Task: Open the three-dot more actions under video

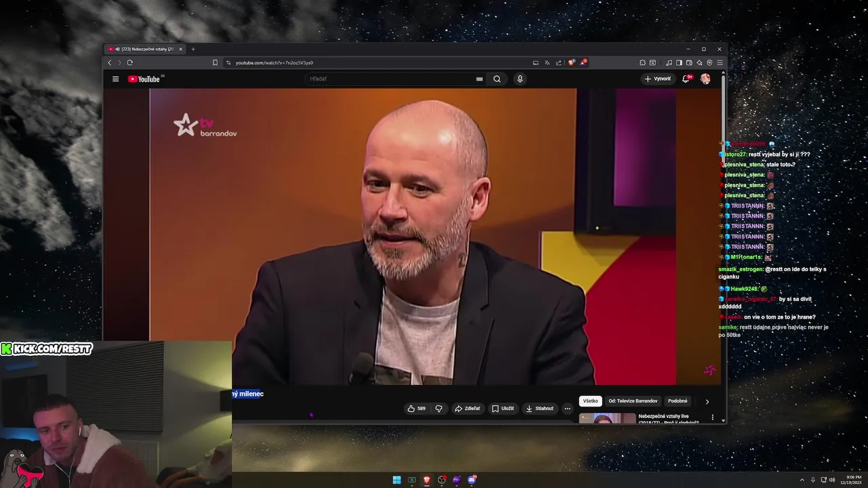Action: pos(568,409)
